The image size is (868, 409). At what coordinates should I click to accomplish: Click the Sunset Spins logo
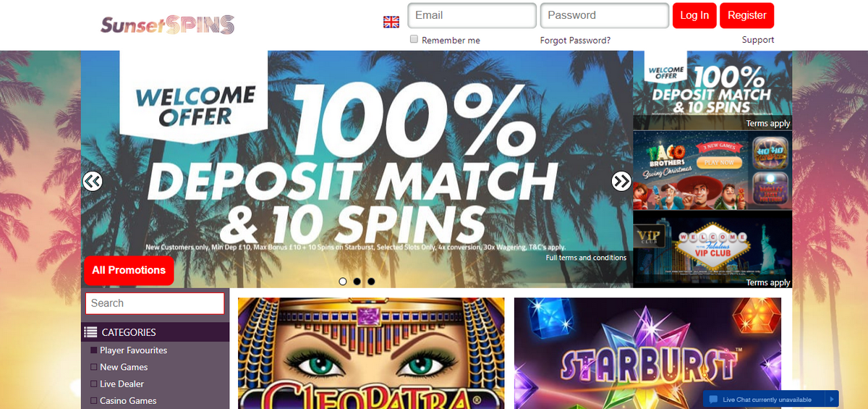(x=168, y=26)
